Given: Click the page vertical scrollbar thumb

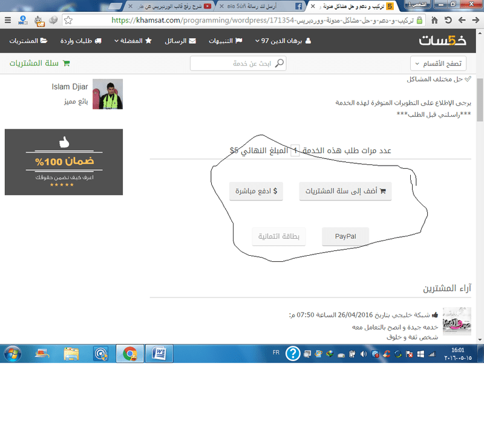Looking at the screenshot, I should point(480,100).
